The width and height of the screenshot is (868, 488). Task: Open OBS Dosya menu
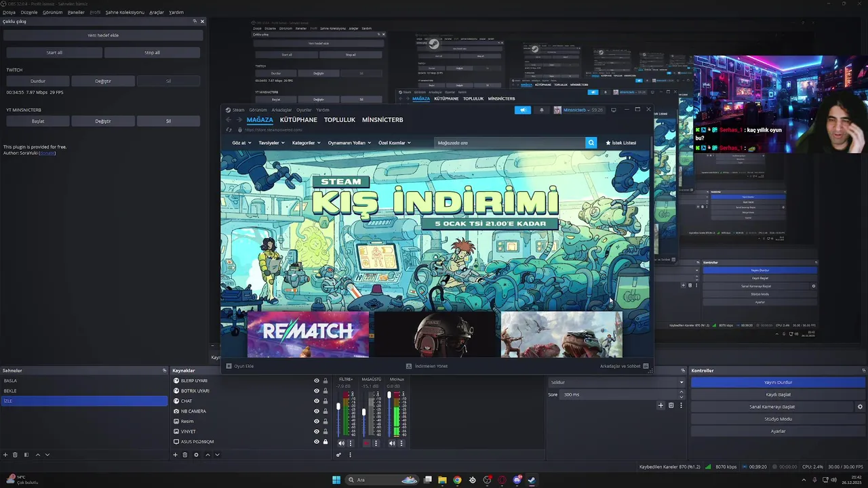[x=9, y=12]
